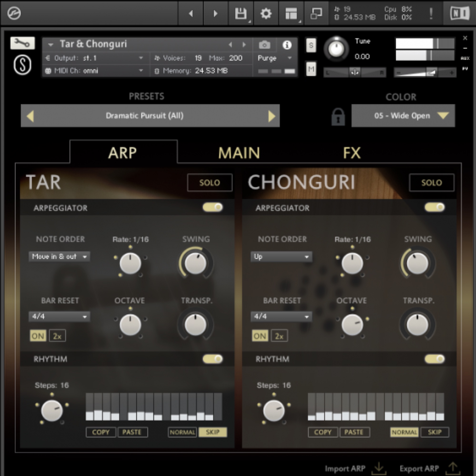This screenshot has width=476, height=476.
Task: Load next preset with right arrow
Action: (271, 116)
